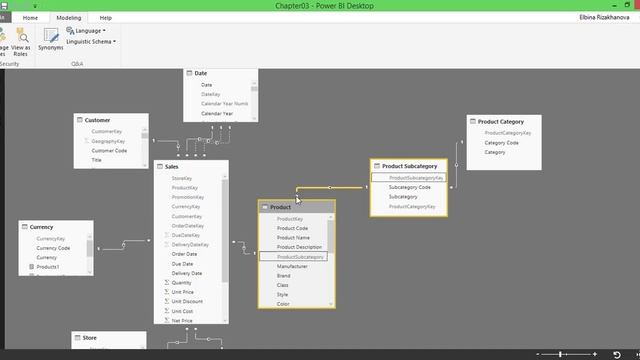Select the Currency to Sales relationship line
640x360 pixels.
pos(124,244)
